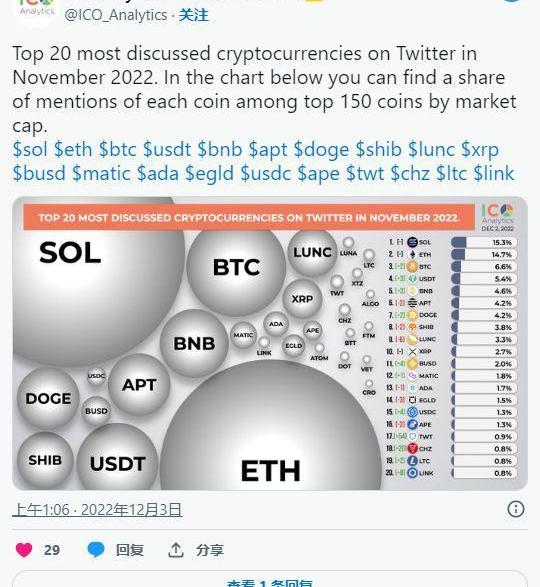Click the 回复 reply label
This screenshot has height=587, width=540.
pos(130,550)
